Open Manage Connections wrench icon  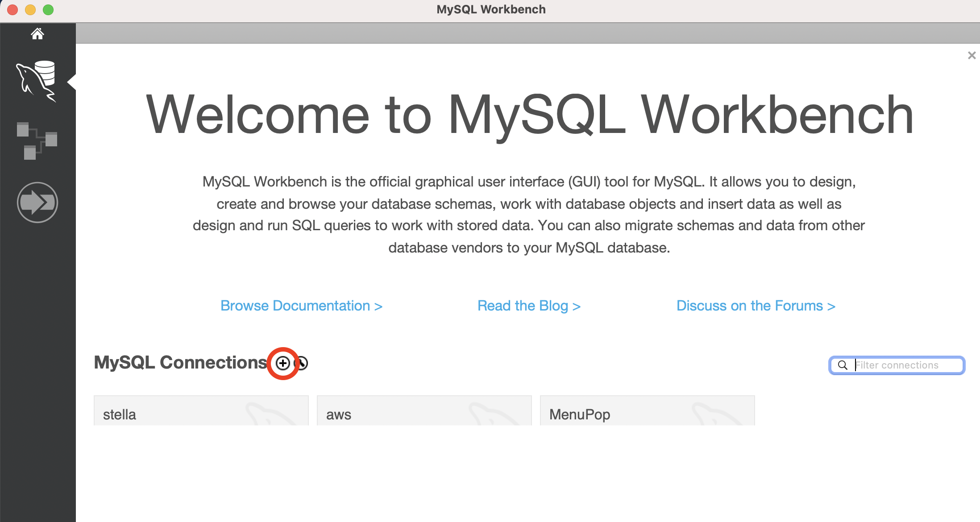(303, 363)
